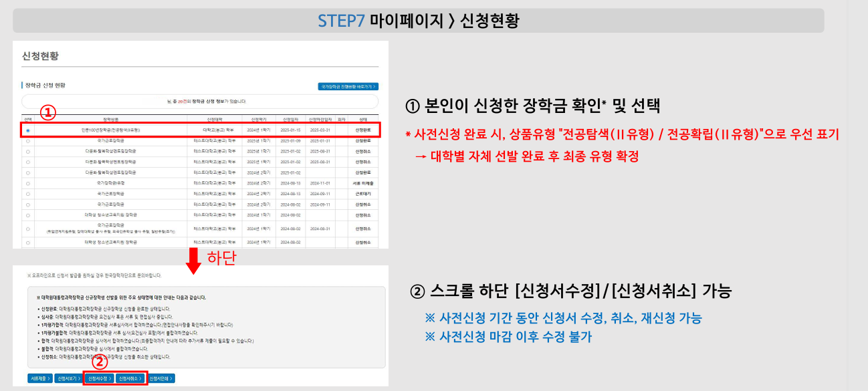The width and height of the screenshot is (868, 391).
Task: Open 신청서보기 to view the application
Action: 68,378
